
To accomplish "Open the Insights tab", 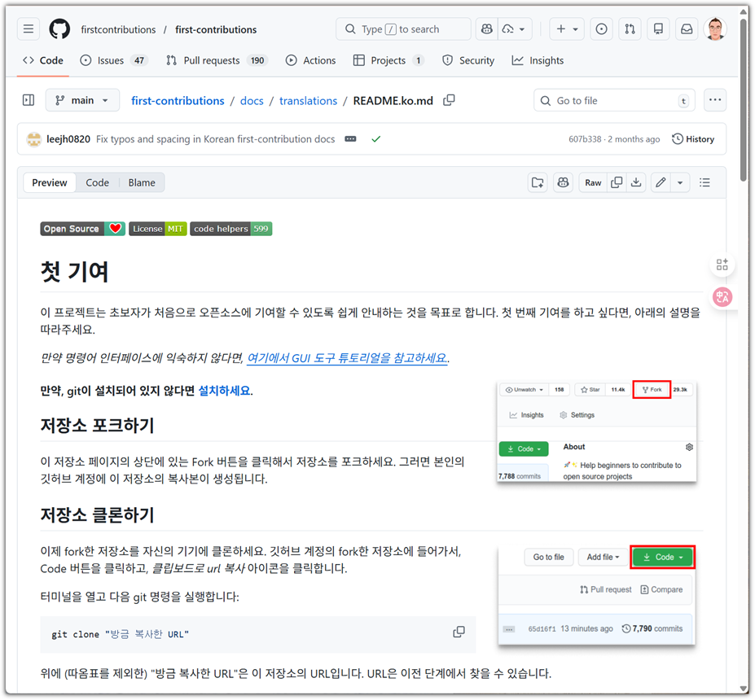I will click(x=538, y=60).
